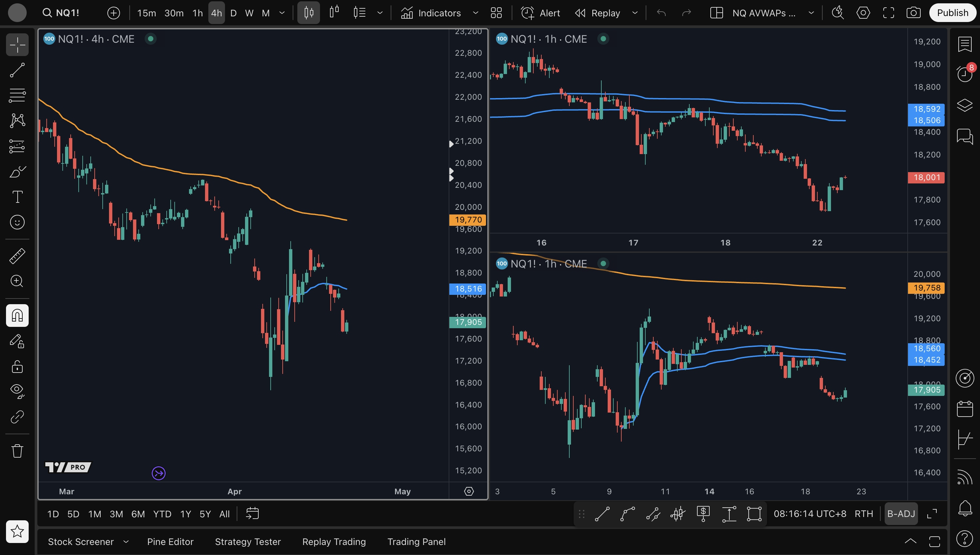The width and height of the screenshot is (980, 555).
Task: Toggle hide all drawings eye icon
Action: tap(17, 390)
